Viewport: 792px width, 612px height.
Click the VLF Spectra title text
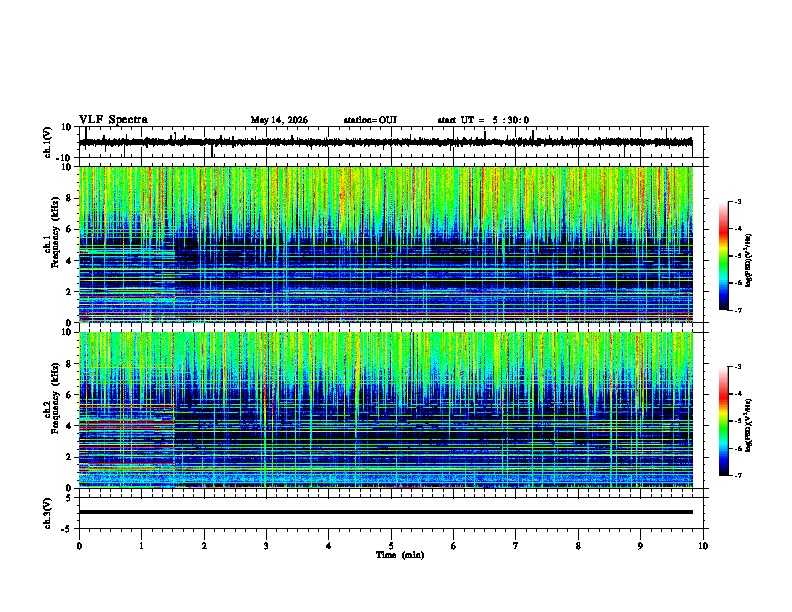113,120
